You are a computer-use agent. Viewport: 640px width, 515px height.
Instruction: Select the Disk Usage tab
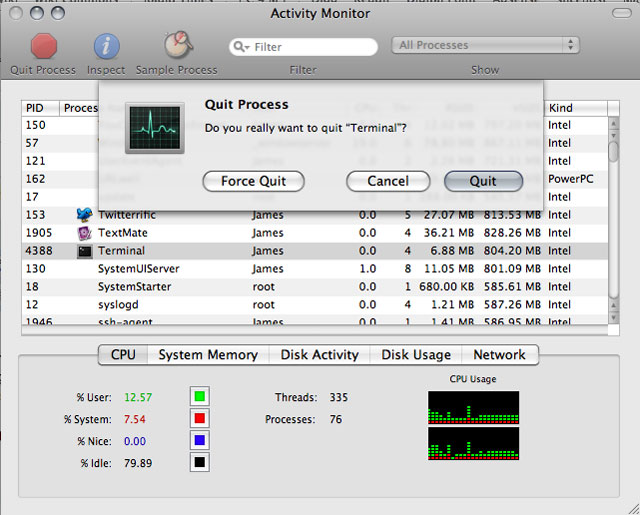[415, 355]
